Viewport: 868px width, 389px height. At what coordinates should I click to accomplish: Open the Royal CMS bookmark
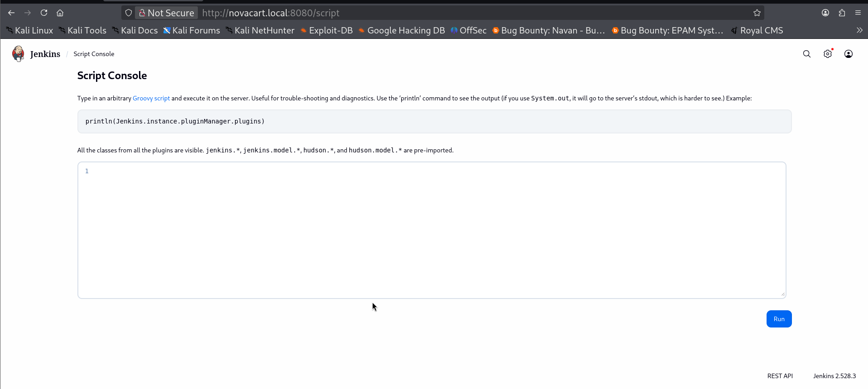(757, 30)
